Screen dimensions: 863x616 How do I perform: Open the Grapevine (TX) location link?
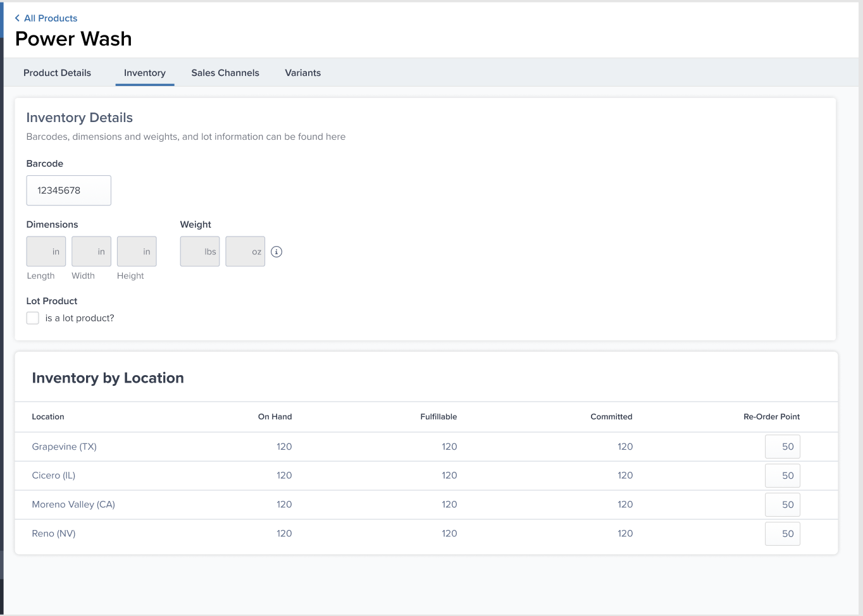pos(64,447)
